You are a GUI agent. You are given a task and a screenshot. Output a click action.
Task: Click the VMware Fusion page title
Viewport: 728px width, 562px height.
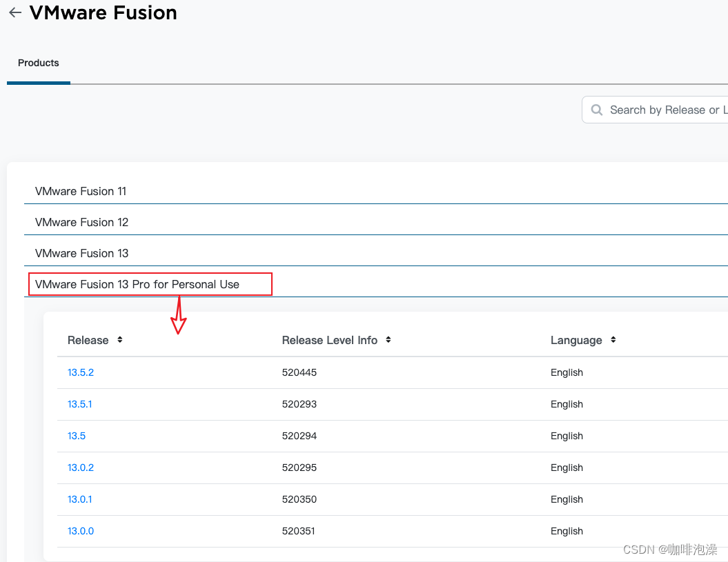click(103, 12)
